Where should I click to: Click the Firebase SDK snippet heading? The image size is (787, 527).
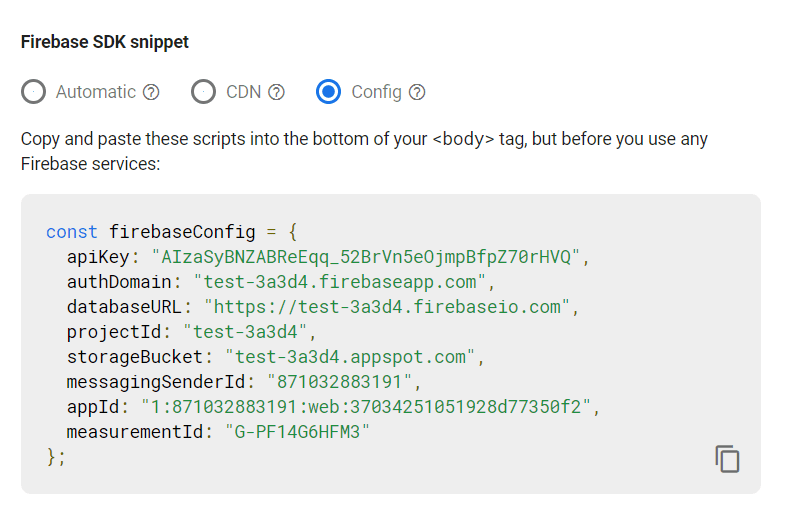[105, 42]
